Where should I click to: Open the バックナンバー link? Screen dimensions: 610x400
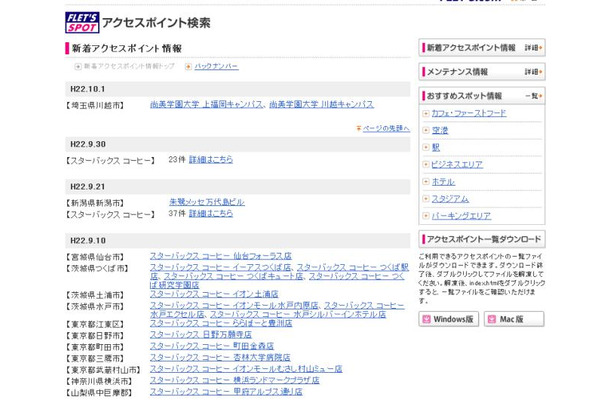pyautogui.click(x=216, y=67)
